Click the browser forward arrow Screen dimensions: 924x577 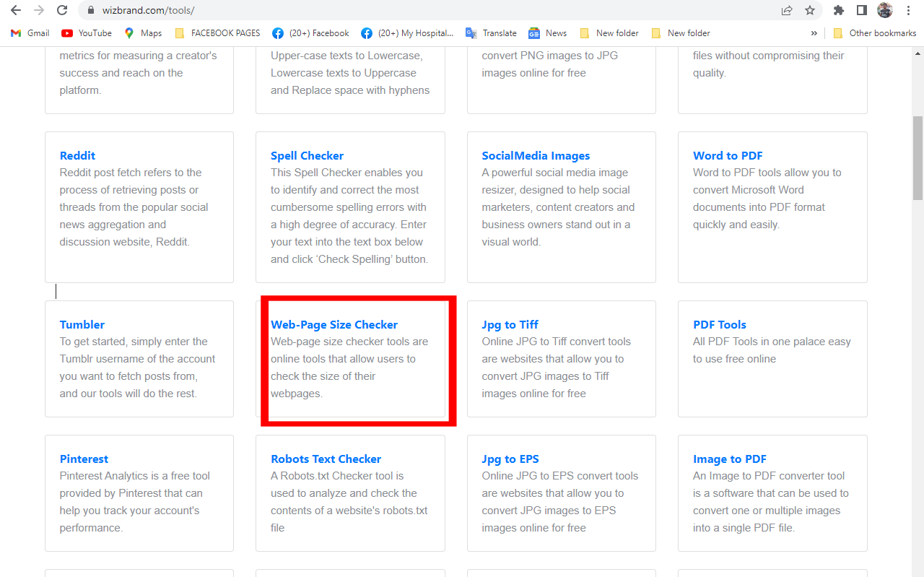click(39, 10)
